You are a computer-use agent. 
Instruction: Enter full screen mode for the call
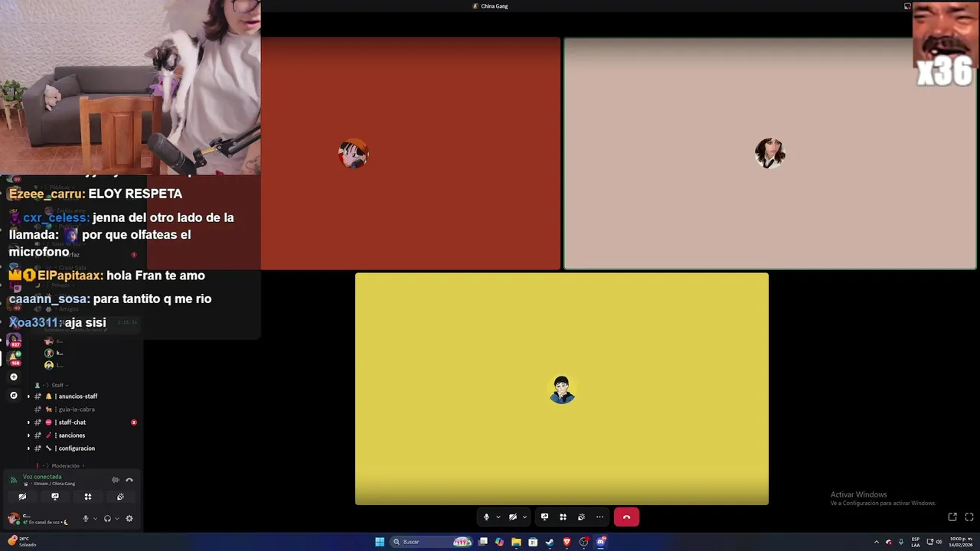coord(969,517)
